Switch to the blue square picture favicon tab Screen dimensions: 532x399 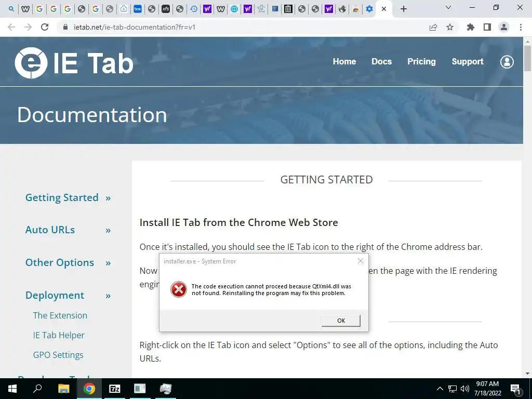275,9
